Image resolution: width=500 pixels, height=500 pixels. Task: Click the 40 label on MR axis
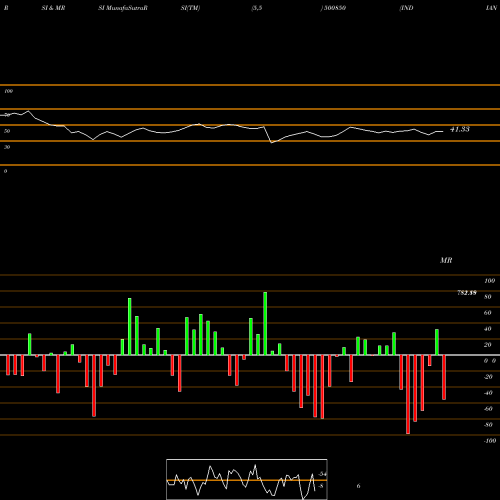(488, 329)
